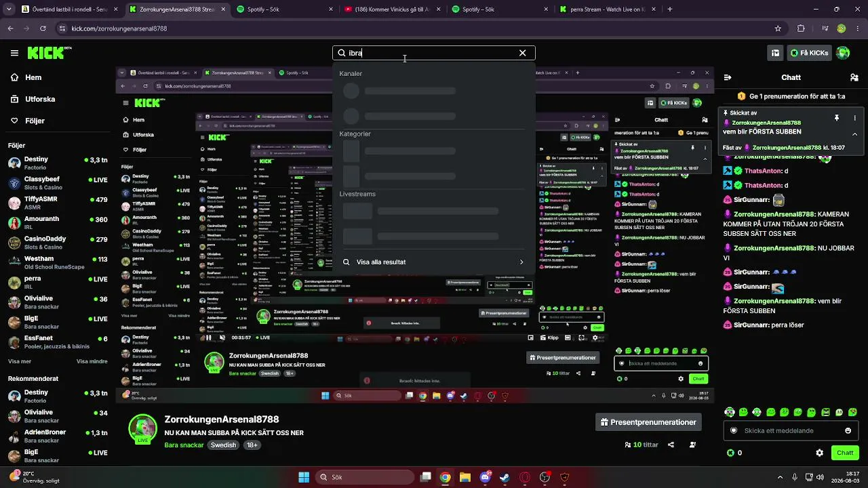868x488 pixels.
Task: Open Chrome media controls icon
Action: [x=824, y=28]
